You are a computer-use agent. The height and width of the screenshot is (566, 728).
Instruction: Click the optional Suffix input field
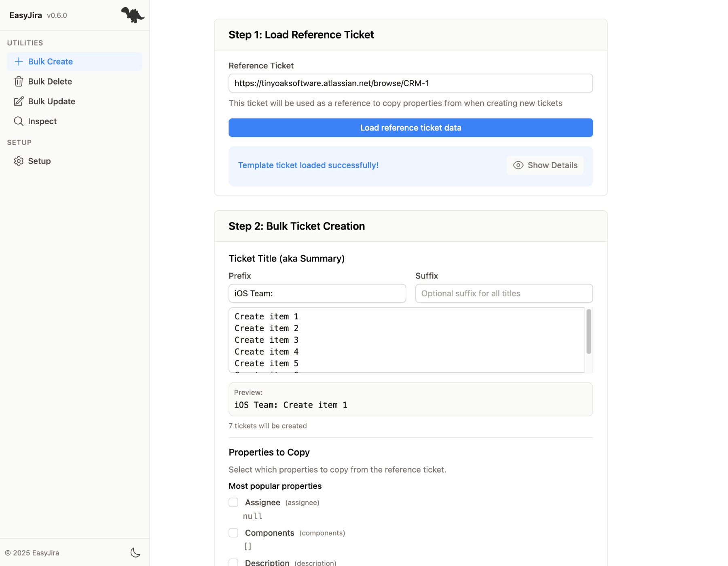pyautogui.click(x=504, y=293)
